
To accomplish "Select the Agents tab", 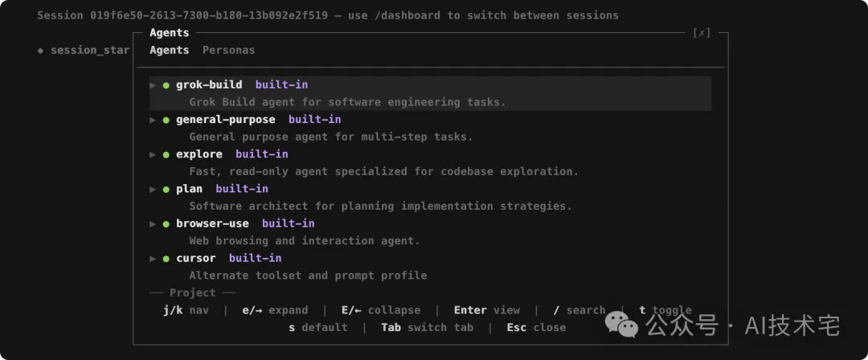I will pos(170,50).
